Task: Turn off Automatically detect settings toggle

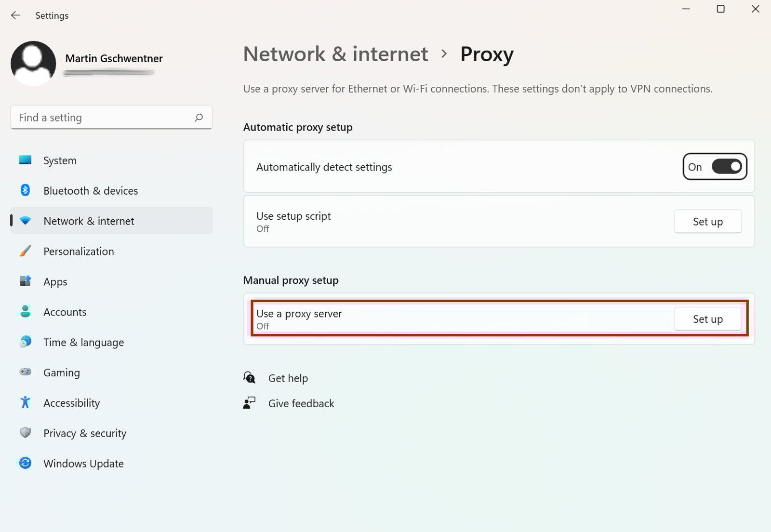Action: (726, 167)
